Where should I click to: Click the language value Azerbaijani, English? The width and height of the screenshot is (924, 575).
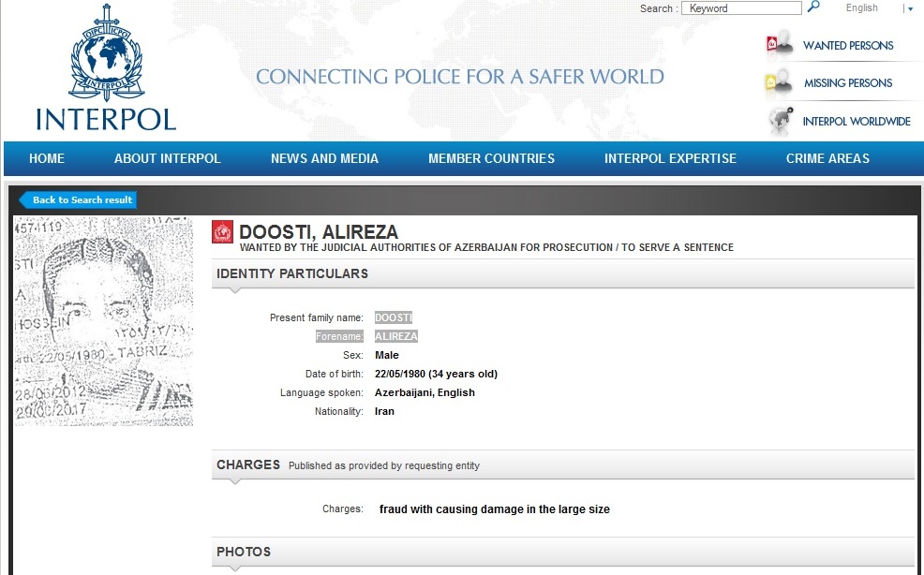(425, 392)
